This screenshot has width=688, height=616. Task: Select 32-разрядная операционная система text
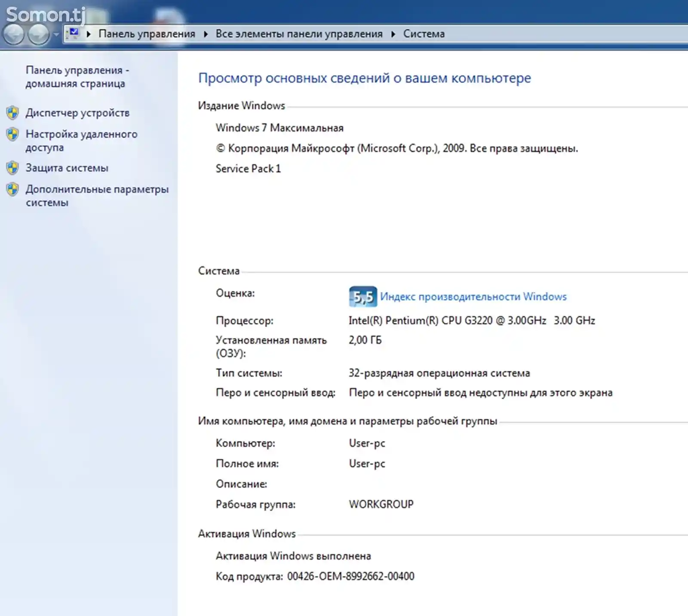(439, 373)
